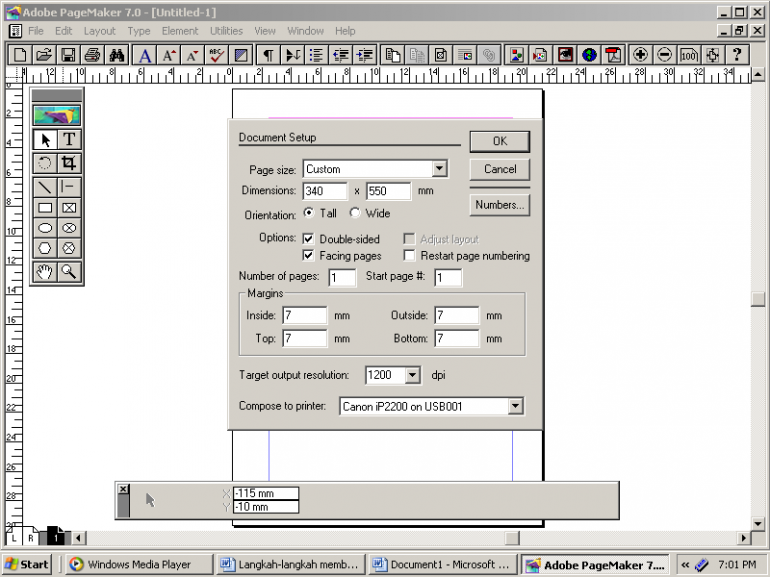Click the Windows Start button
Image resolution: width=770 pixels, height=577 pixels.
(28, 564)
